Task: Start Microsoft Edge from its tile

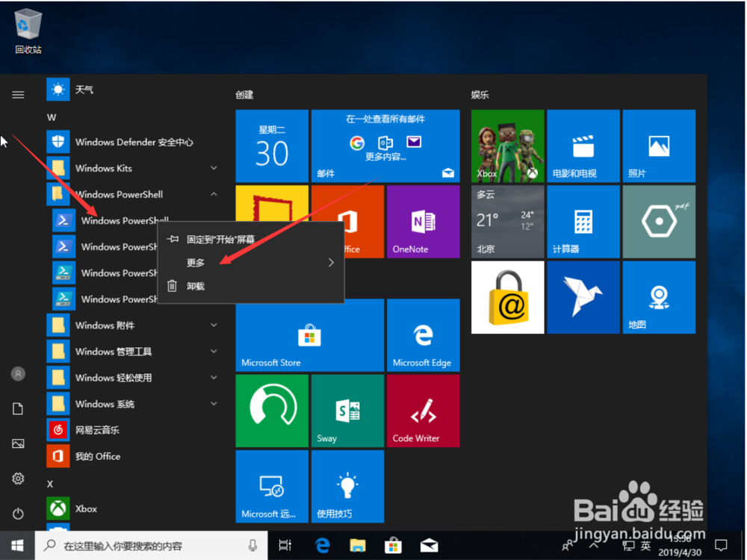Action: coord(422,335)
